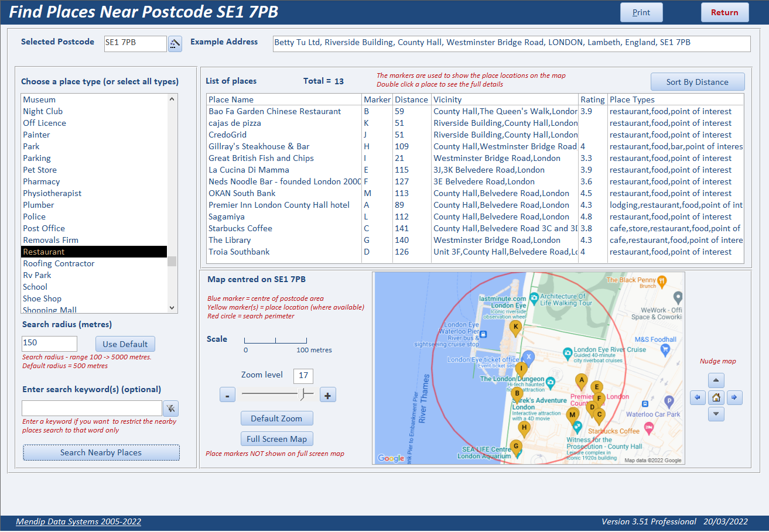Click the place type list's down scroll arrow
Image resolution: width=769 pixels, height=532 pixels.
coord(172,308)
